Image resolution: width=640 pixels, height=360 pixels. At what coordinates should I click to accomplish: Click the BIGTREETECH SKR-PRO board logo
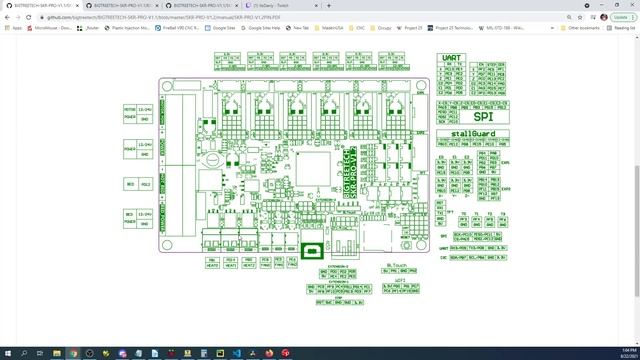350,173
